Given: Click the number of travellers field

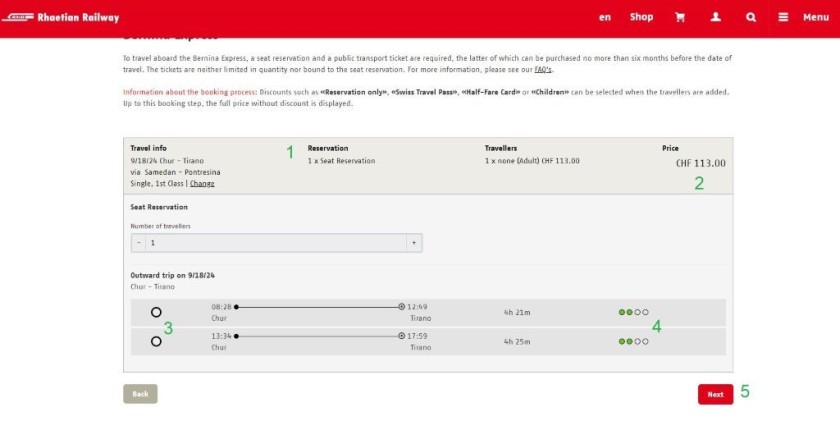Looking at the screenshot, I should click(276, 243).
